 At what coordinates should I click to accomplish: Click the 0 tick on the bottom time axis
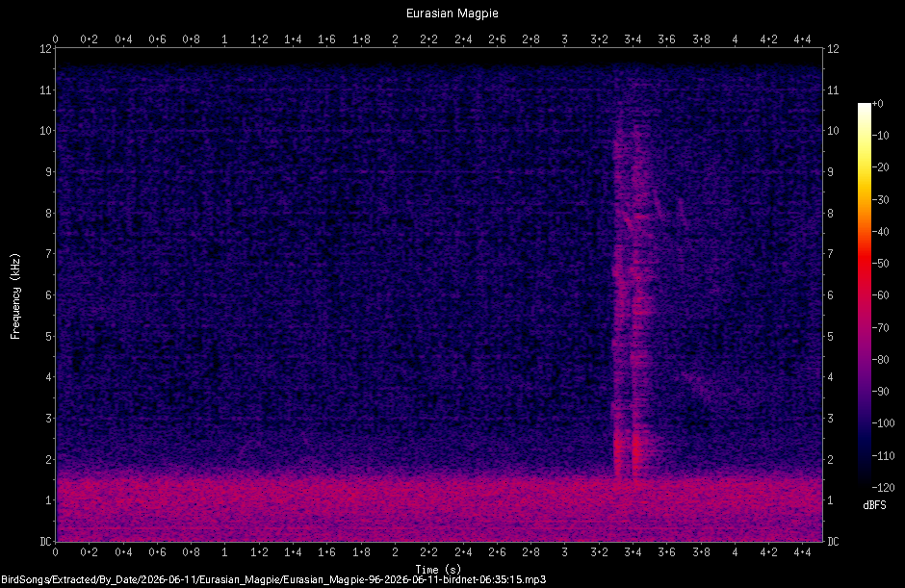coord(56,552)
